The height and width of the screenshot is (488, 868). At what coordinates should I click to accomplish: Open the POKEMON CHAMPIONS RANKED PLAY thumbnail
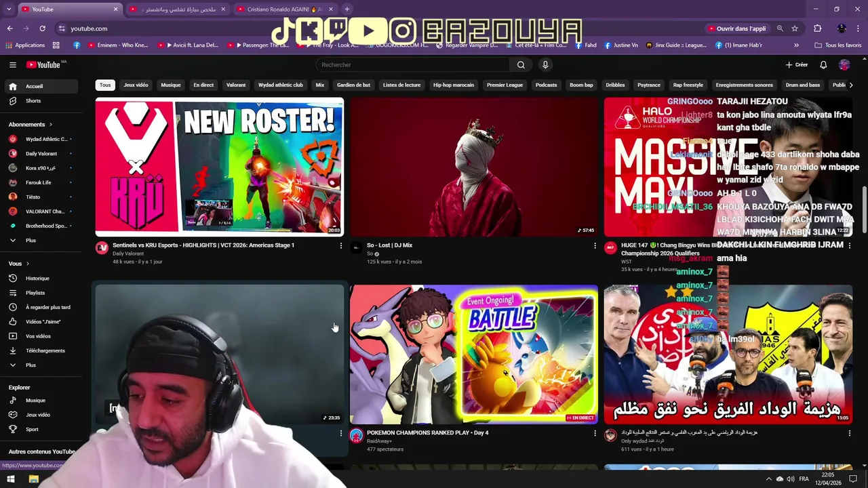(474, 354)
